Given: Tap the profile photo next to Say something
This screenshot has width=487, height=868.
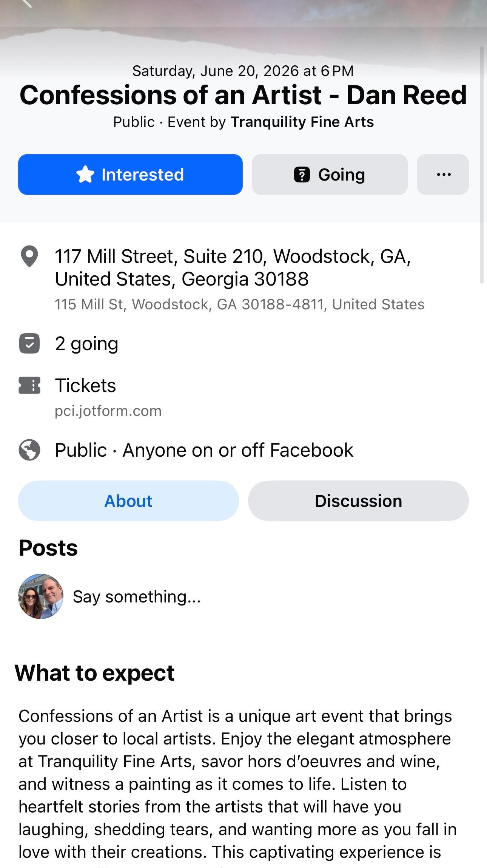Looking at the screenshot, I should point(41,596).
